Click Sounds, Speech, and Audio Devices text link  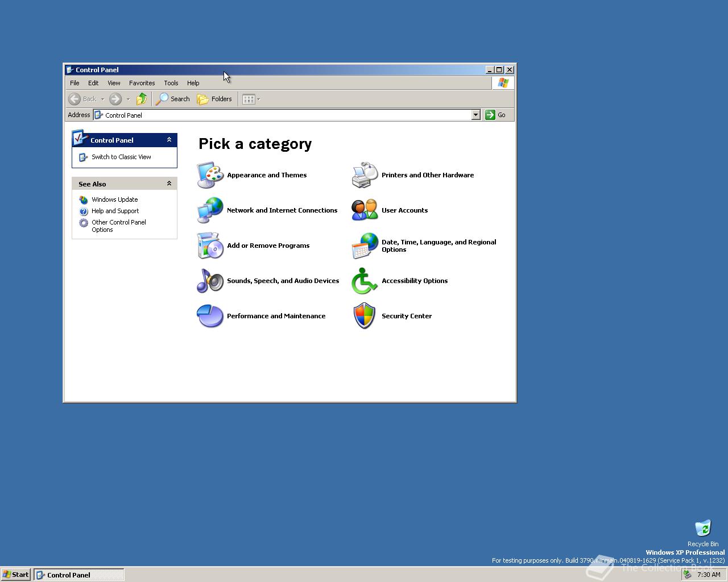click(x=283, y=281)
